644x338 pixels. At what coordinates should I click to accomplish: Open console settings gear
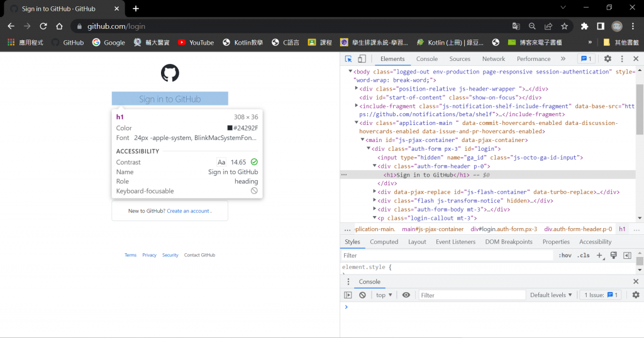pos(636,295)
